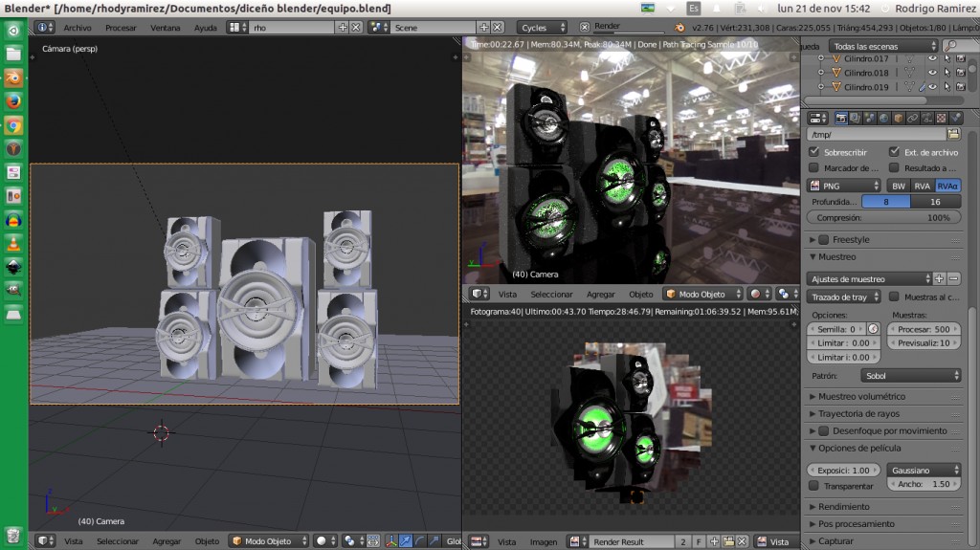
Task: Toggle visibility eye of Cilindro.018
Action: [x=932, y=73]
